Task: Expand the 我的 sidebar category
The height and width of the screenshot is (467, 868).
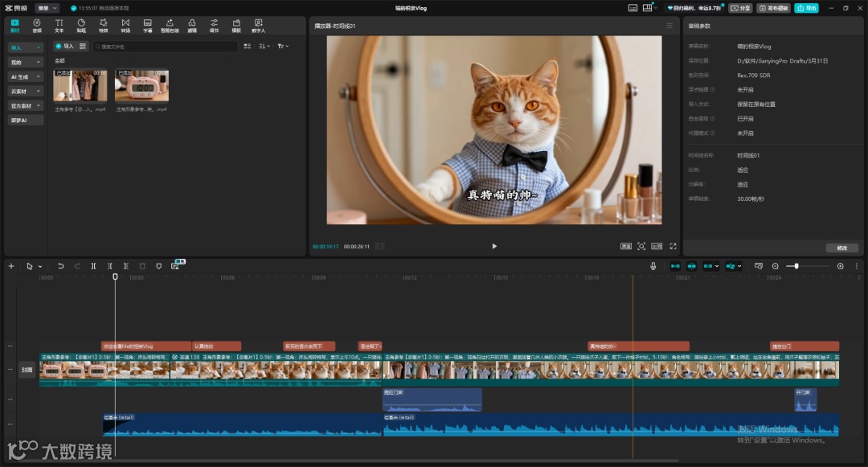Action: coord(26,62)
